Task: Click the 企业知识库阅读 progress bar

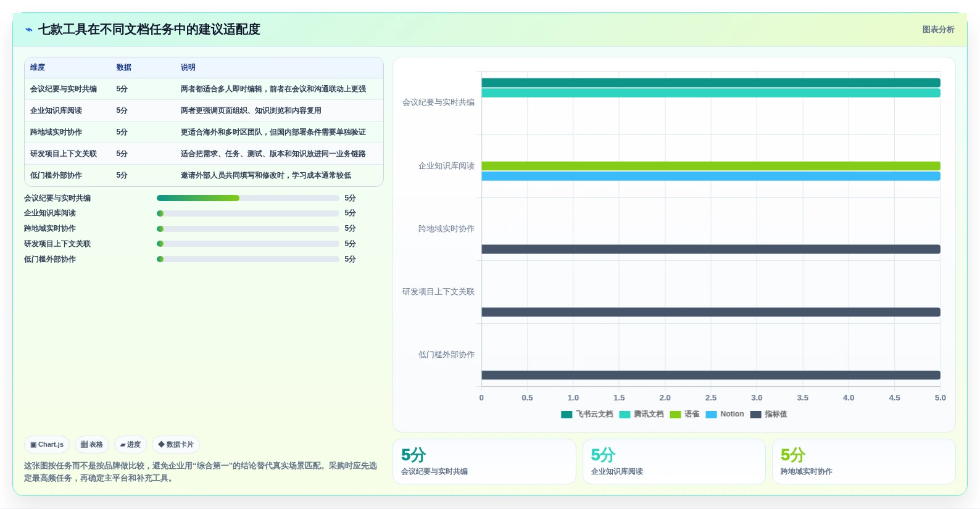Action: (248, 213)
